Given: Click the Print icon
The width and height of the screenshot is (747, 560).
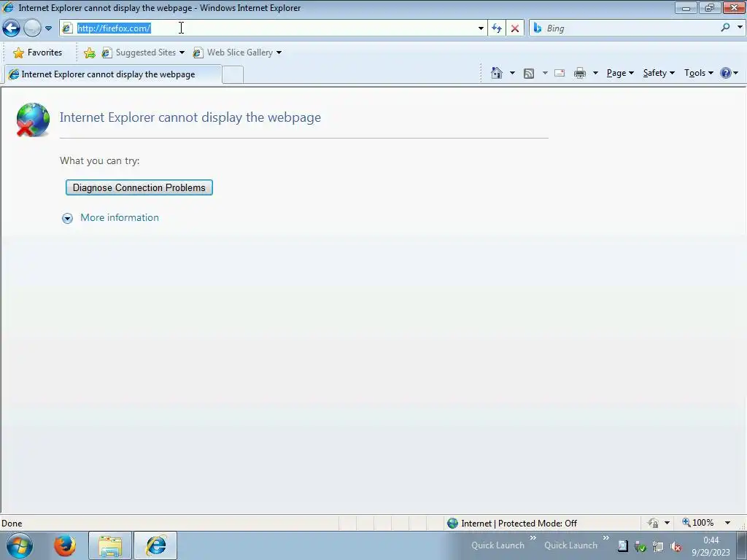Looking at the screenshot, I should click(580, 73).
